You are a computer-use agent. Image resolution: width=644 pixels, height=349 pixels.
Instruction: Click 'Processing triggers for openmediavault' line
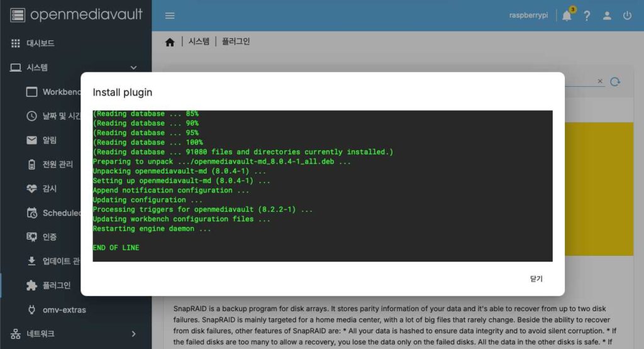click(x=203, y=209)
